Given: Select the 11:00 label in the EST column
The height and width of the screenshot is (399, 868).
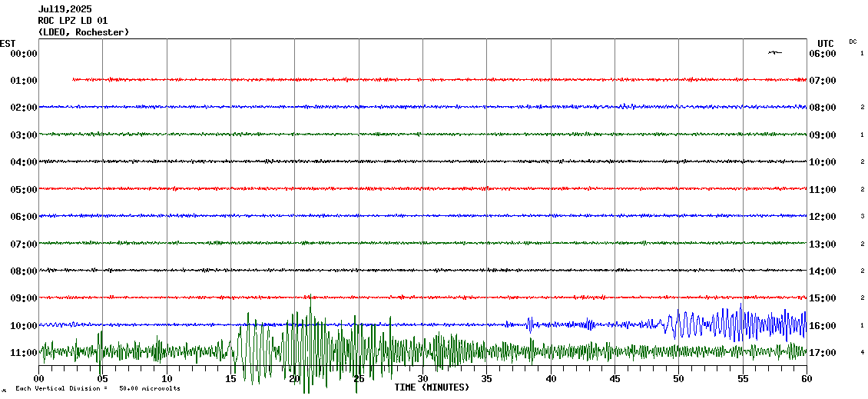Looking at the screenshot, I should pyautogui.click(x=24, y=353).
